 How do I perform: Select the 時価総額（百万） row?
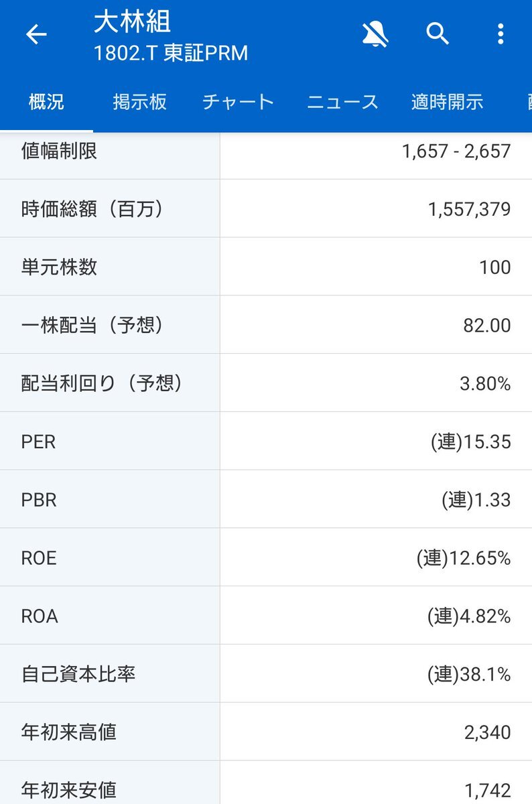pyautogui.click(x=266, y=209)
